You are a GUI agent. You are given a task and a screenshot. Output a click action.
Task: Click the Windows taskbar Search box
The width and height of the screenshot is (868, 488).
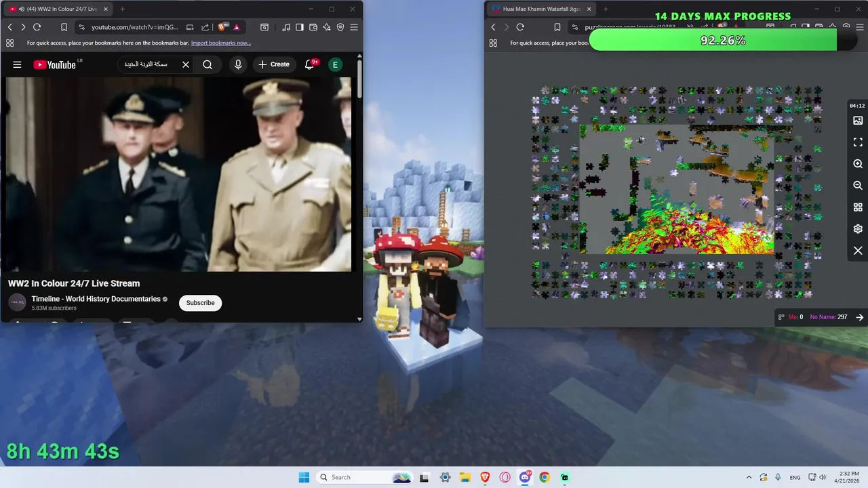tap(365, 477)
